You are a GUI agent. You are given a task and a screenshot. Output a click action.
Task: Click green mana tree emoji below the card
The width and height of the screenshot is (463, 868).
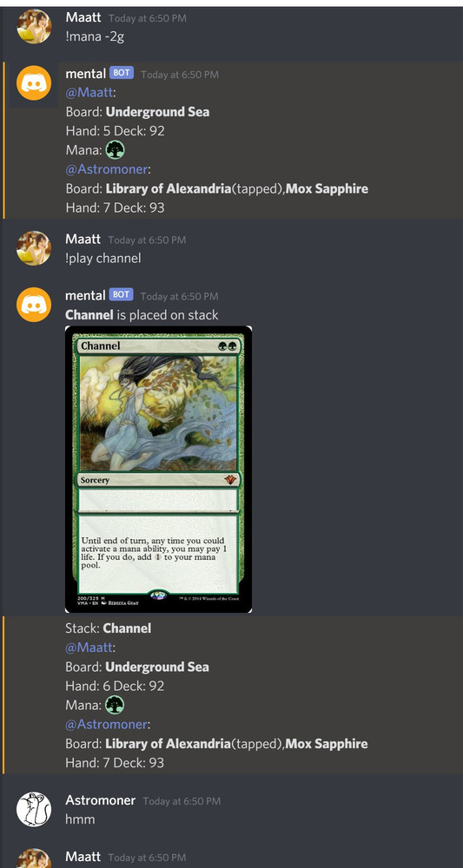coord(116,705)
